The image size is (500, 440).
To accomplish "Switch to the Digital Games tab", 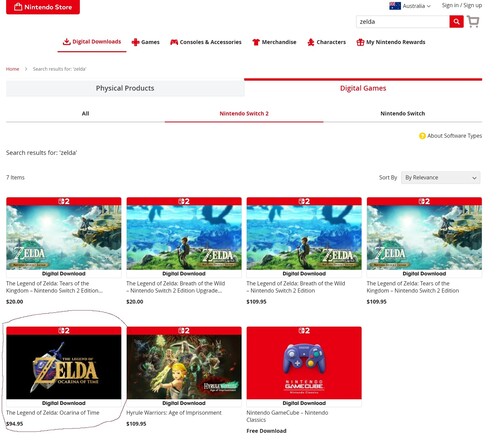I will 363,88.
